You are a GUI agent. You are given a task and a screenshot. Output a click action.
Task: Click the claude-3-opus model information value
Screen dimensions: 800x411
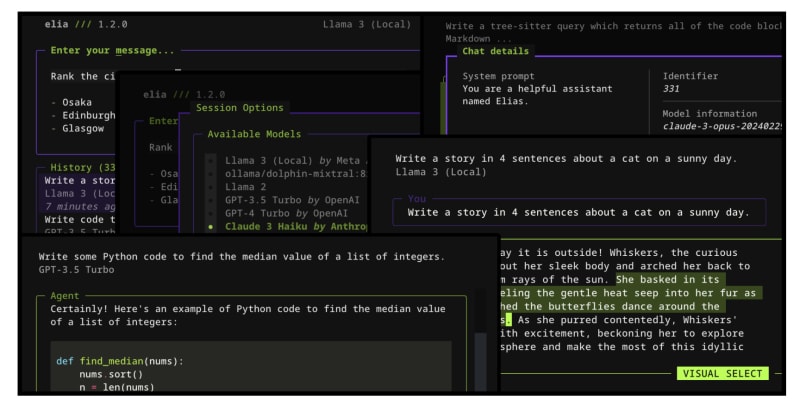pos(721,126)
